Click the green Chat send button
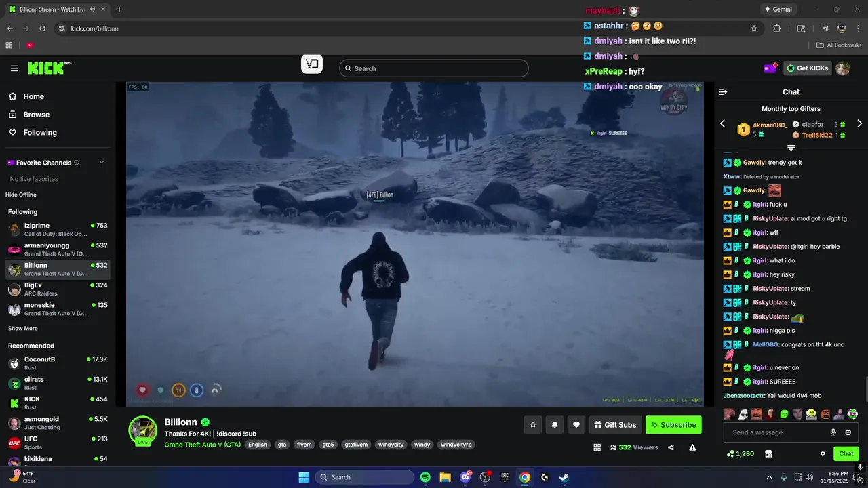The width and height of the screenshot is (868, 488). (846, 453)
